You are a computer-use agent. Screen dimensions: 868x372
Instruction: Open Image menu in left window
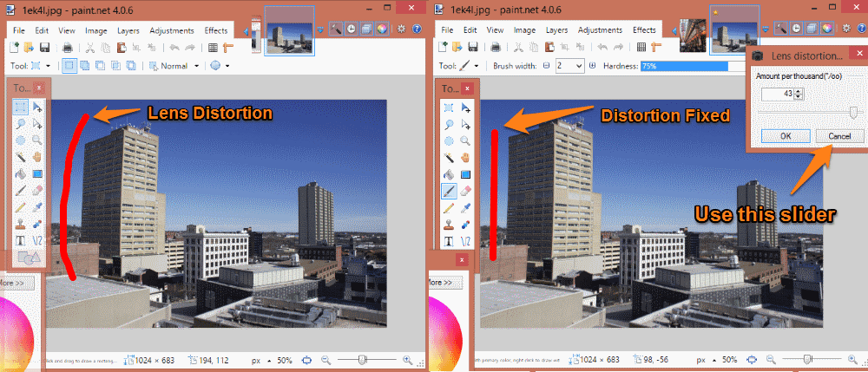95,30
